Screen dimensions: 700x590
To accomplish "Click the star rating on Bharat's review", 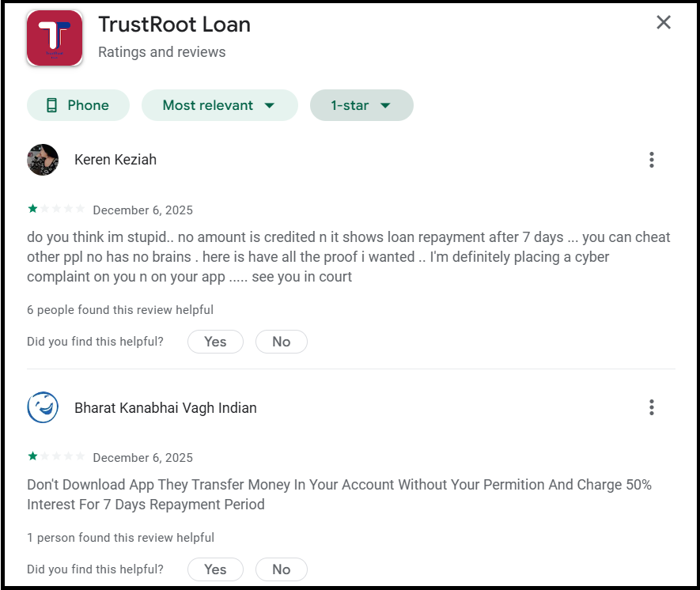I will click(55, 456).
